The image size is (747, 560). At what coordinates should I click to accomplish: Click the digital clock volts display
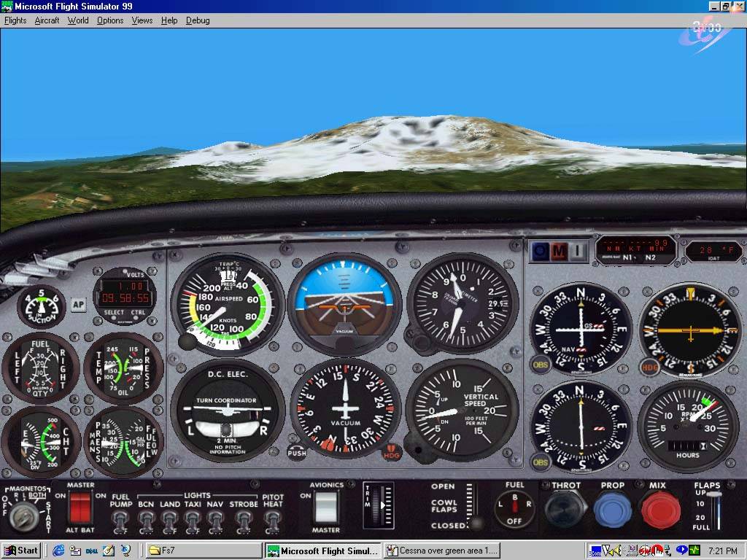coord(124,296)
